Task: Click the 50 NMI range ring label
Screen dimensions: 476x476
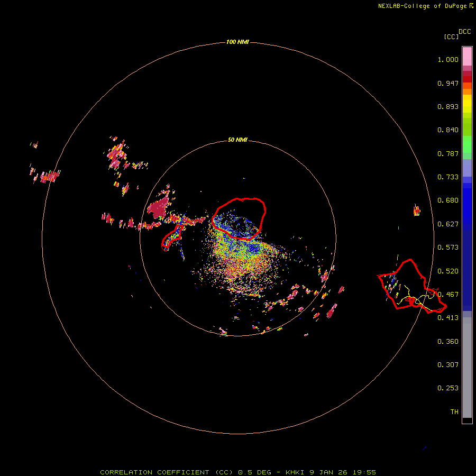Action: (237, 140)
